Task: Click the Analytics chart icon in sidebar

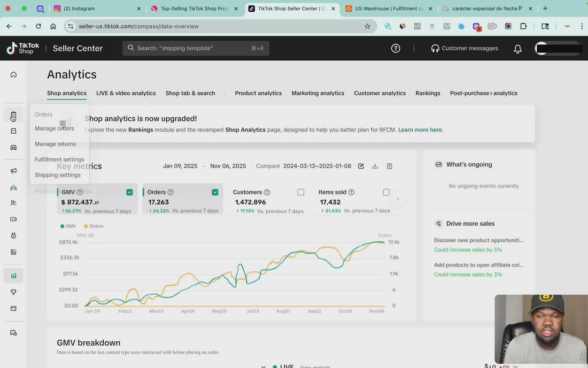Action: pyautogui.click(x=13, y=276)
